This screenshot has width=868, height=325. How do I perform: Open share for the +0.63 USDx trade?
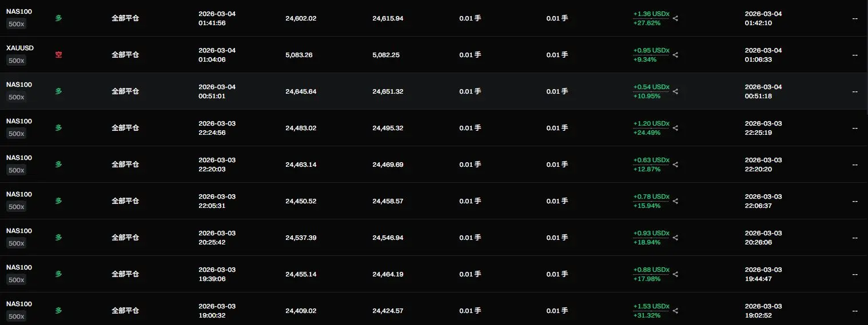point(675,164)
